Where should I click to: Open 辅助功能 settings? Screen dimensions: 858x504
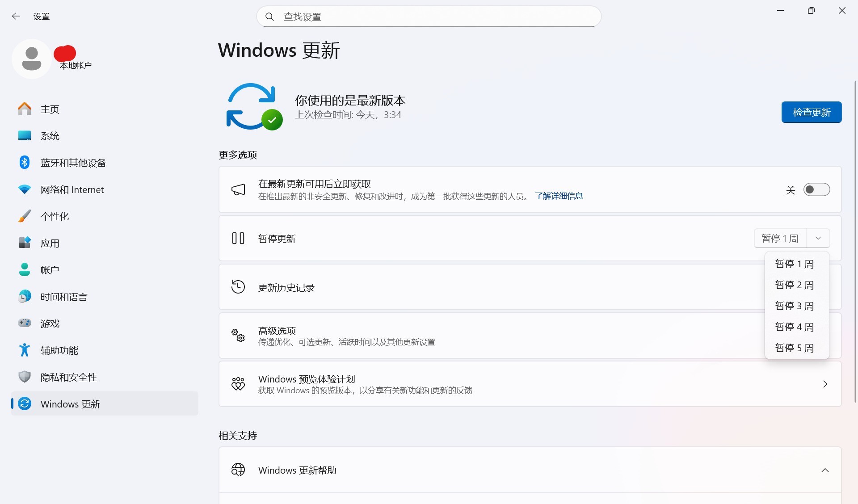(x=59, y=350)
